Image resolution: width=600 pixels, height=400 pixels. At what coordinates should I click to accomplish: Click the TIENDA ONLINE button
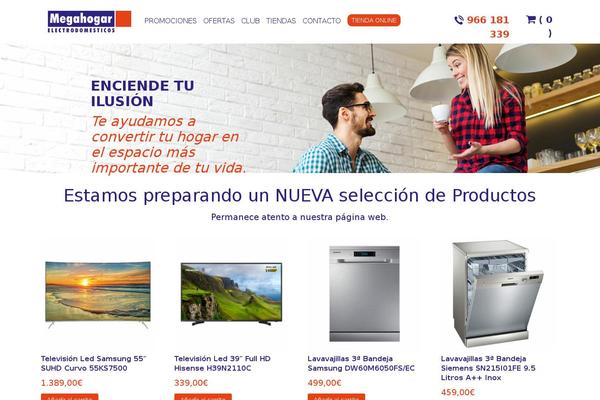(x=374, y=20)
